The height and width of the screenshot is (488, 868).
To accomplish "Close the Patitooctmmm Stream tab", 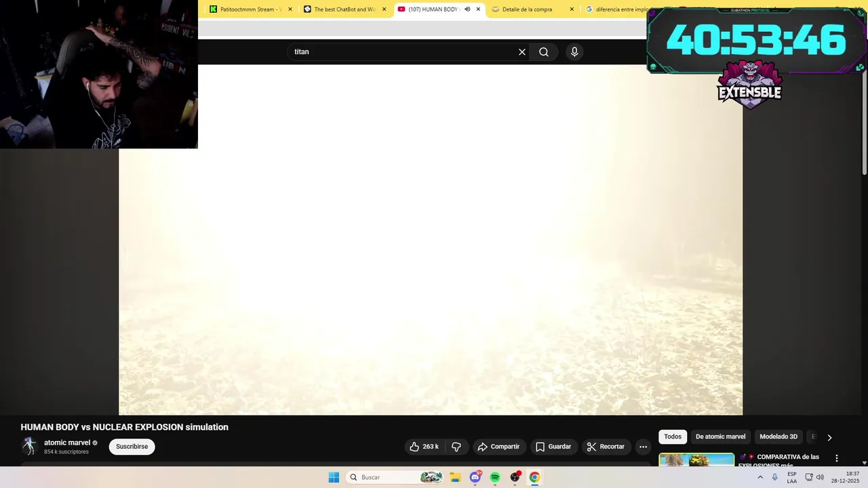I will 290,9.
